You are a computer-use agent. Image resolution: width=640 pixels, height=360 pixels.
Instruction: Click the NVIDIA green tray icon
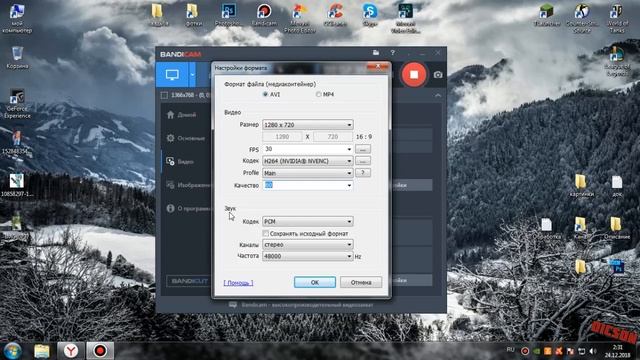(537, 351)
